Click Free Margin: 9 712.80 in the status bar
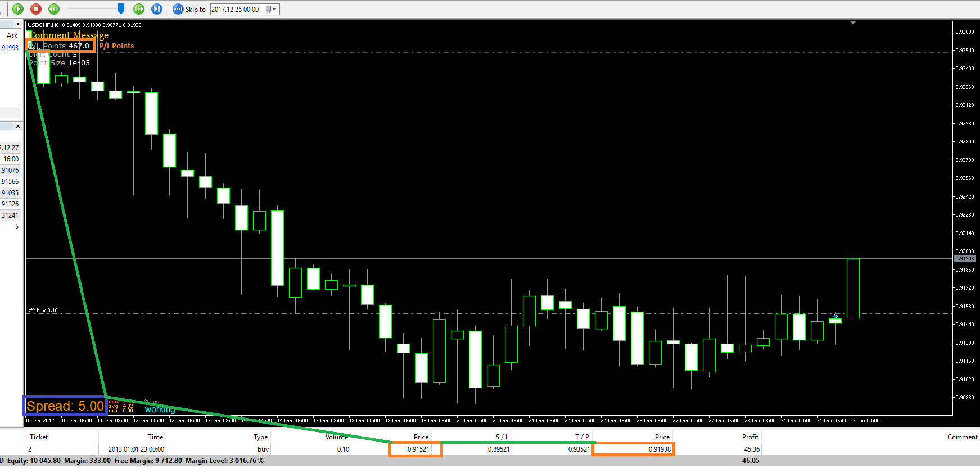 click(148, 461)
